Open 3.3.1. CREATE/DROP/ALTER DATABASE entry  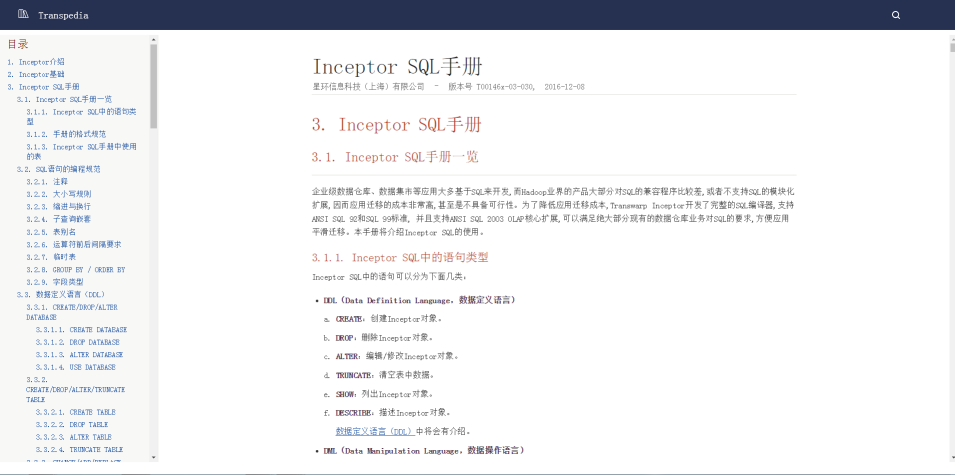pyautogui.click(x=72, y=312)
